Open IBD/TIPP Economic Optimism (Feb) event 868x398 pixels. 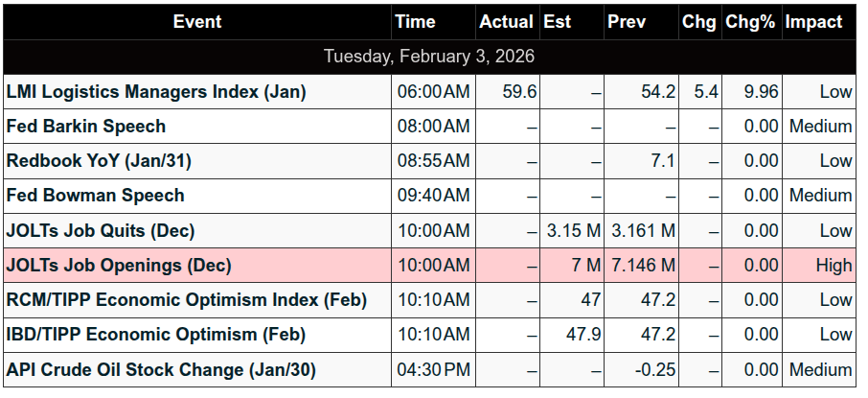pyautogui.click(x=156, y=335)
